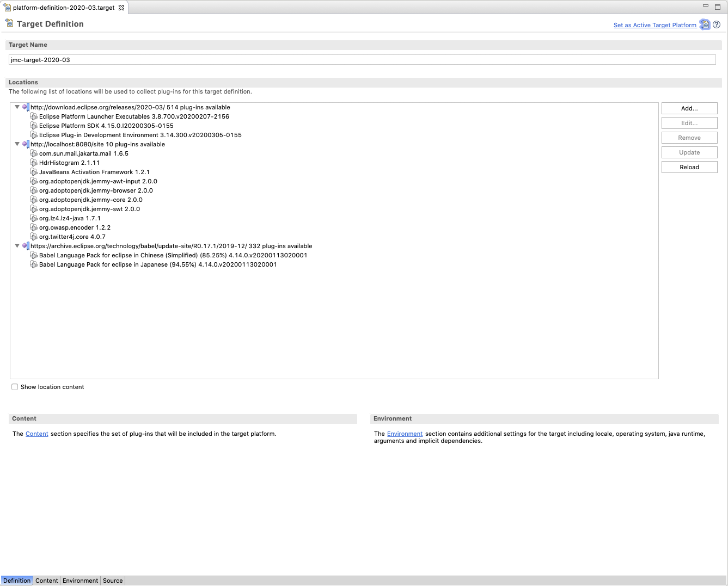Click the org.lz4.lz4-java unit icon
The image size is (728, 586).
point(34,218)
